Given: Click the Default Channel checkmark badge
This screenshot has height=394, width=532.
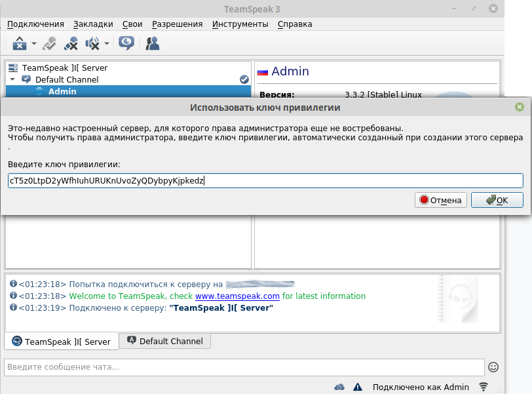Looking at the screenshot, I should click(244, 79).
